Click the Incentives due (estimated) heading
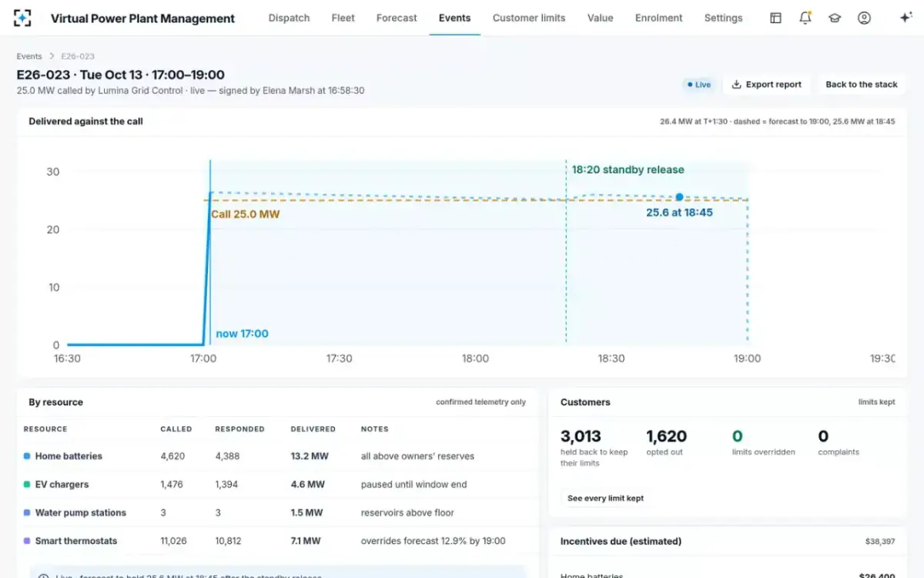The image size is (924, 578). pyautogui.click(x=621, y=542)
